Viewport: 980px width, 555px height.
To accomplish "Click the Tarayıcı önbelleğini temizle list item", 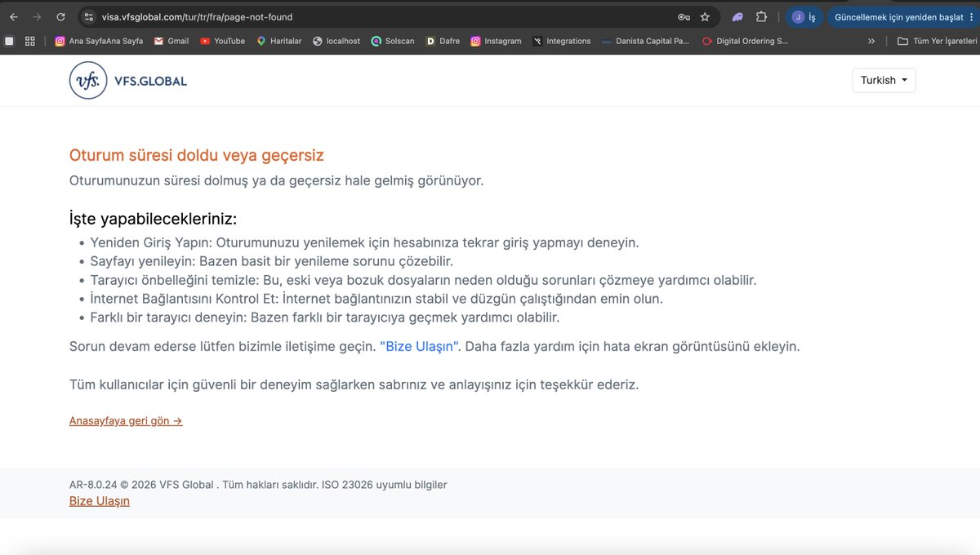I will point(423,280).
